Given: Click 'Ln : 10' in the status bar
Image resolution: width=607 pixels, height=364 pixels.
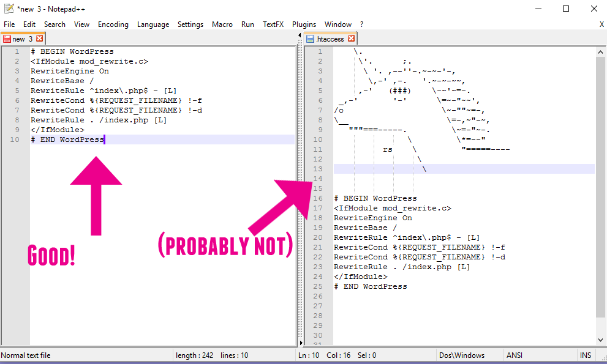Looking at the screenshot, I should point(309,355).
